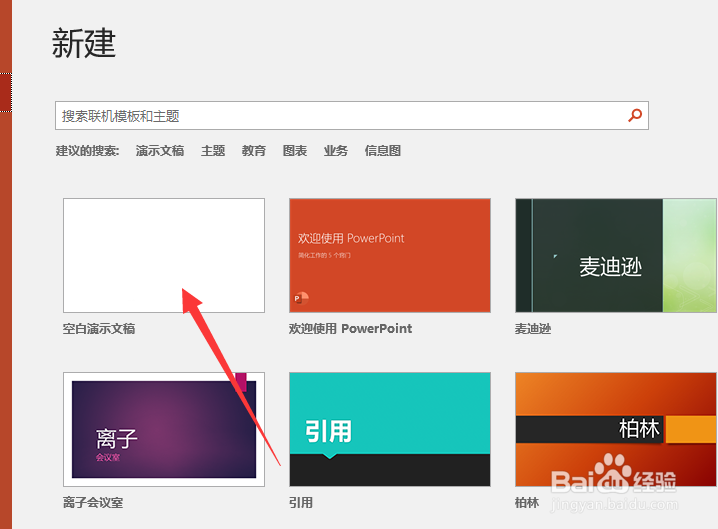Viewport: 718px width, 529px height.
Task: Open suggested search 信息图
Action: 383,151
